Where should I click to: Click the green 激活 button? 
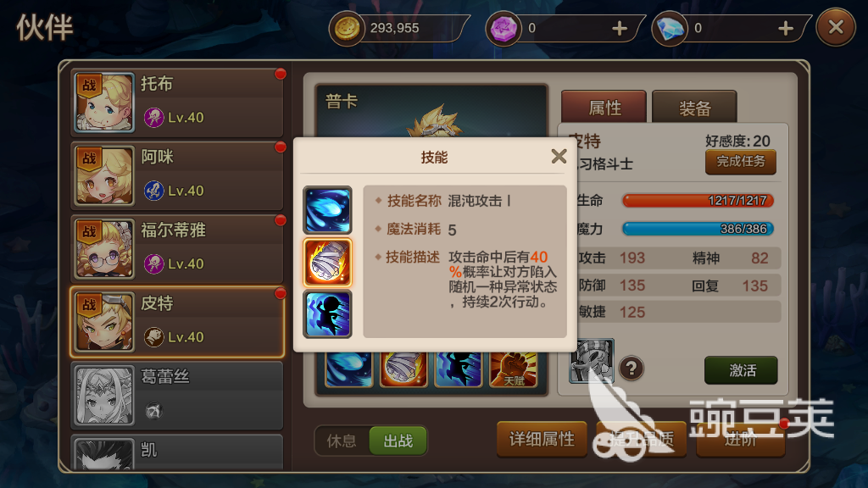click(x=741, y=370)
